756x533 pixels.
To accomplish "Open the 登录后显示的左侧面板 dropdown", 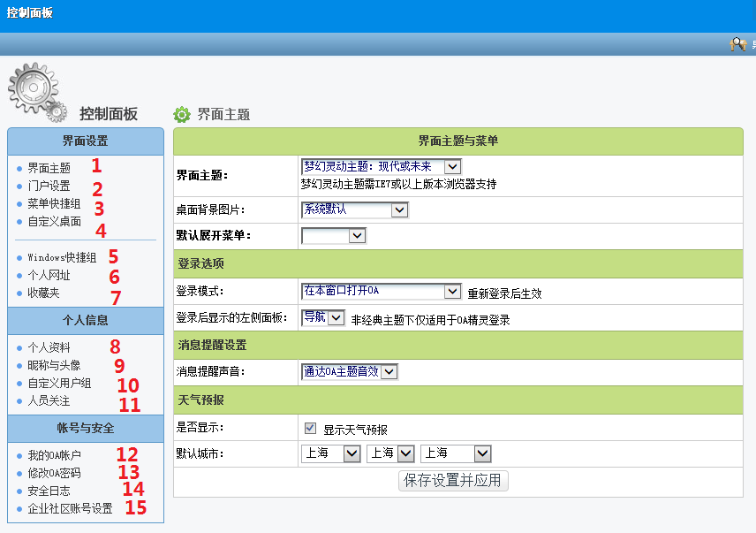I will pos(322,317).
